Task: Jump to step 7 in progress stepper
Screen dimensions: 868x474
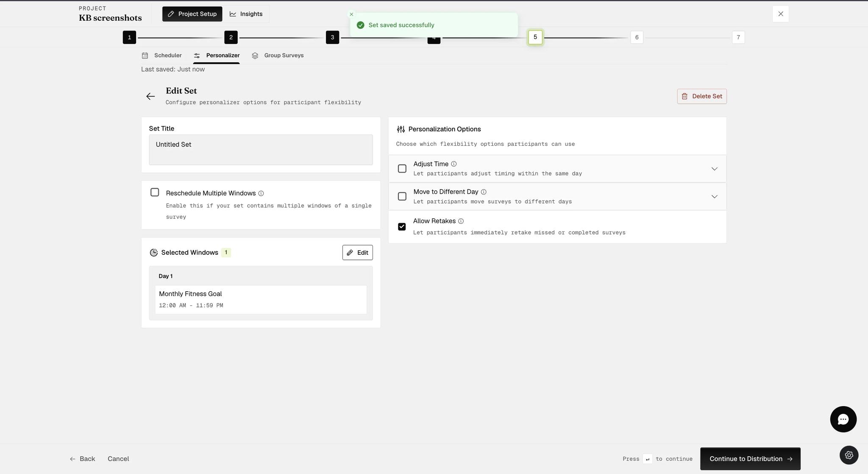Action: (738, 37)
